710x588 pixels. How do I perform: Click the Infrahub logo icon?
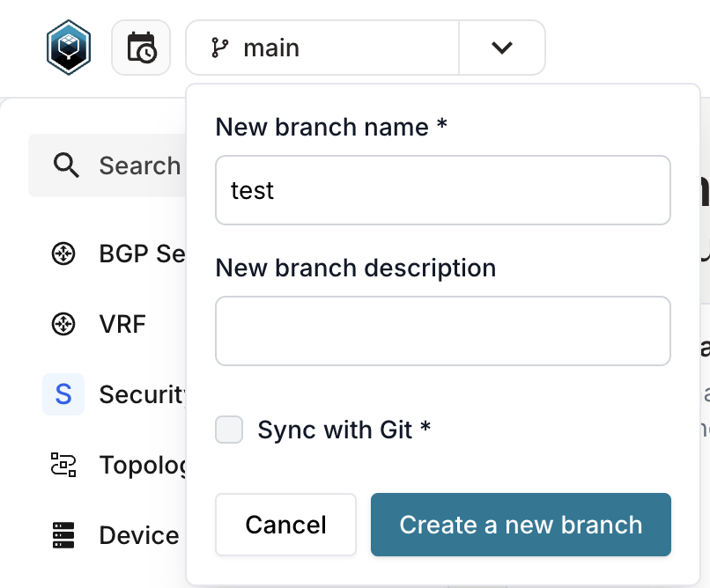pos(70,47)
